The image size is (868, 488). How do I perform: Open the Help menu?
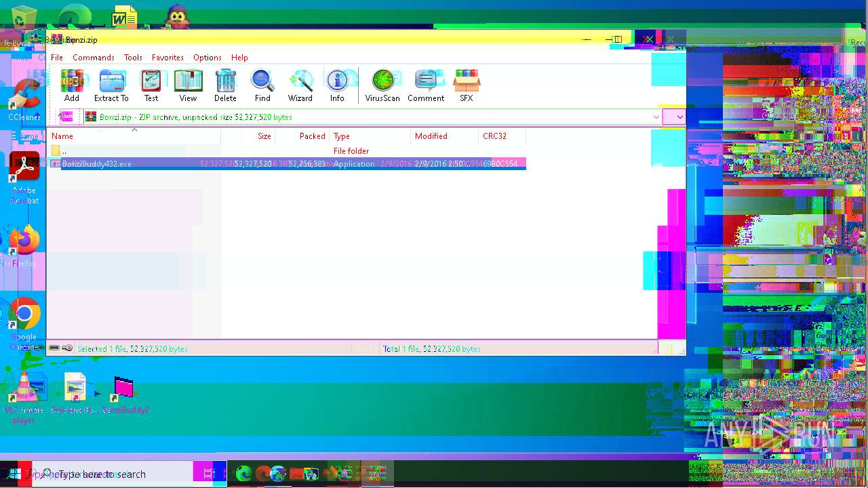[x=239, y=58]
